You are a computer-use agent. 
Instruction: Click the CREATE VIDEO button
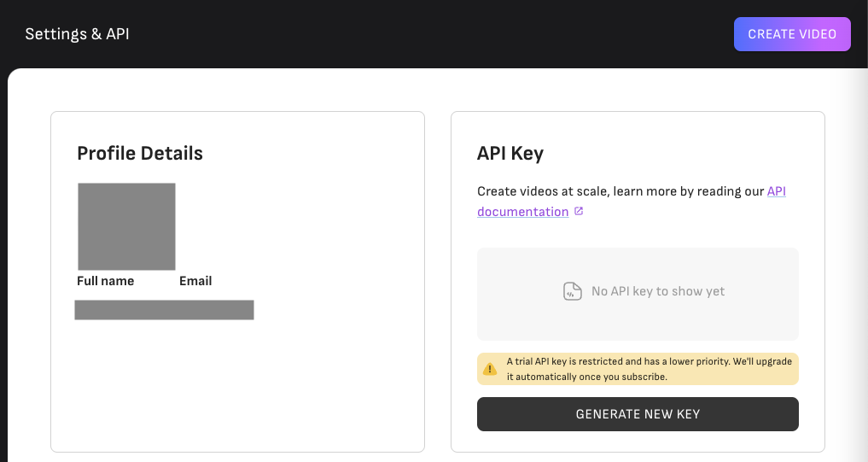791,34
